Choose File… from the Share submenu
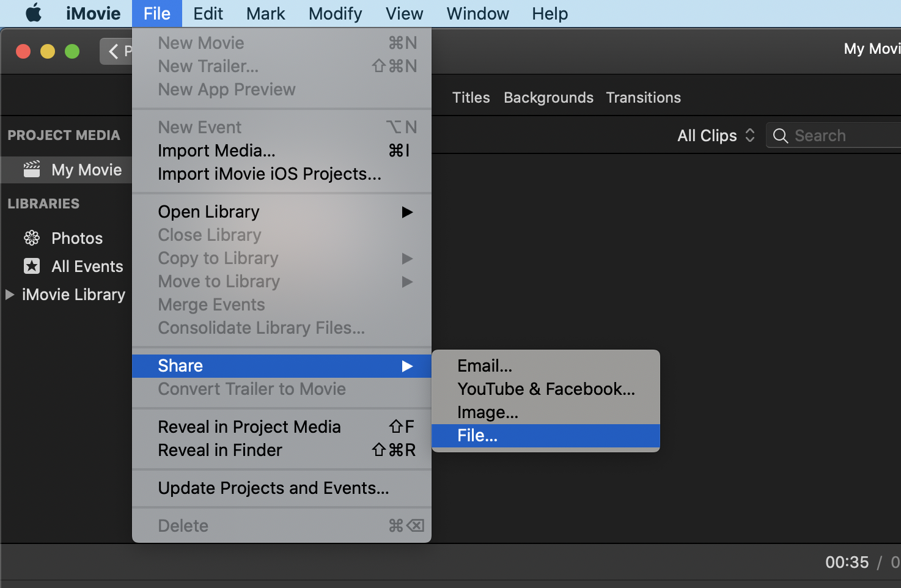 coord(477,436)
